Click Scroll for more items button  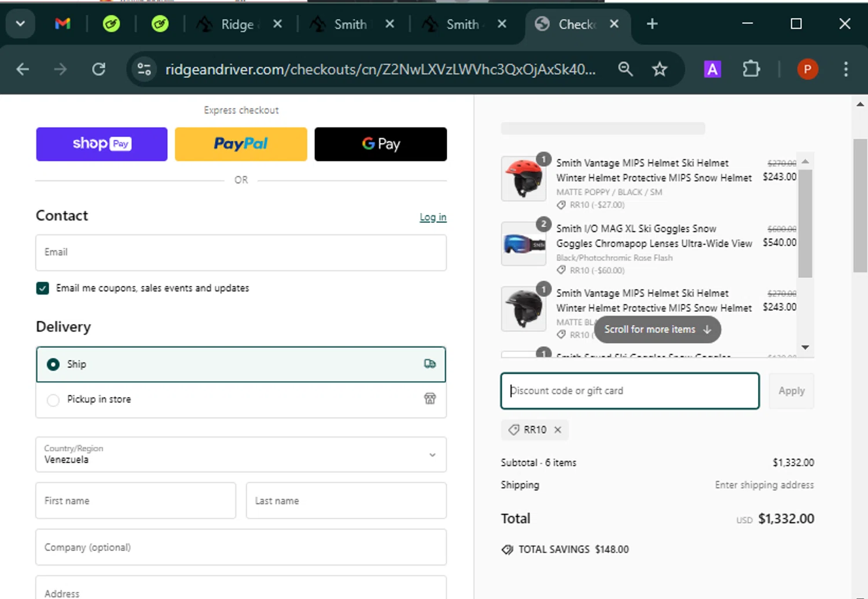657,329
